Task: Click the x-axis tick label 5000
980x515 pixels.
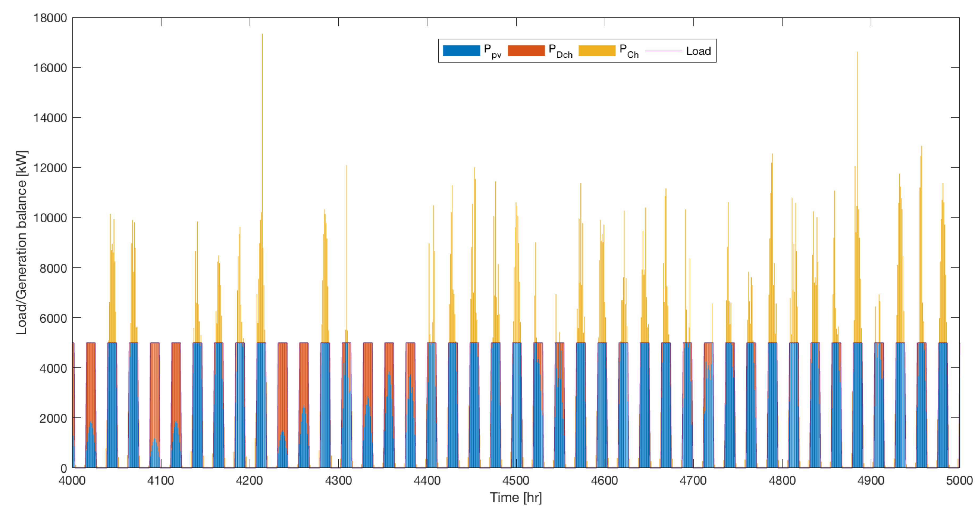Action: 960,480
